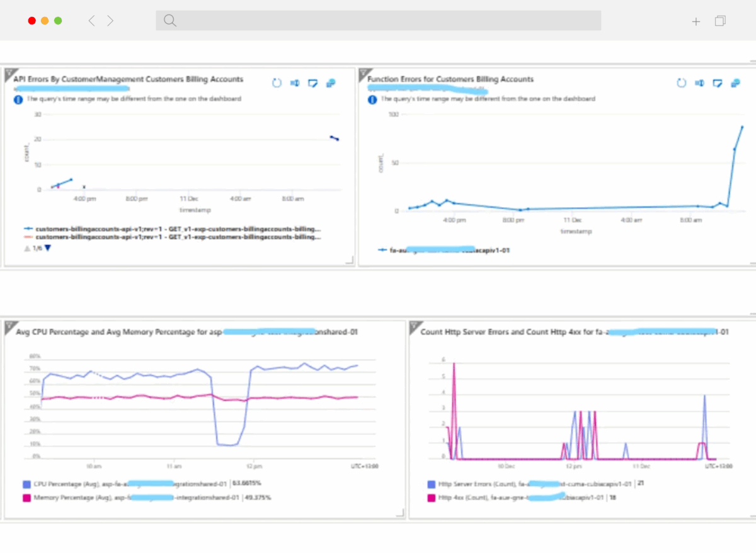Click the speaker-shaped icon on API Errors tile
Viewport: 756px width, 553px height.
click(294, 83)
